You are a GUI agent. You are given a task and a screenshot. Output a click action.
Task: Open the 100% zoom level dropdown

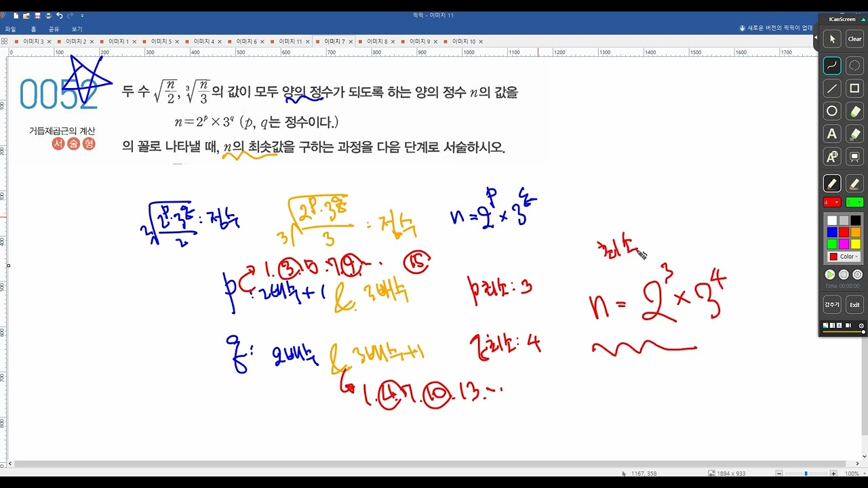pyautogui.click(x=854, y=473)
